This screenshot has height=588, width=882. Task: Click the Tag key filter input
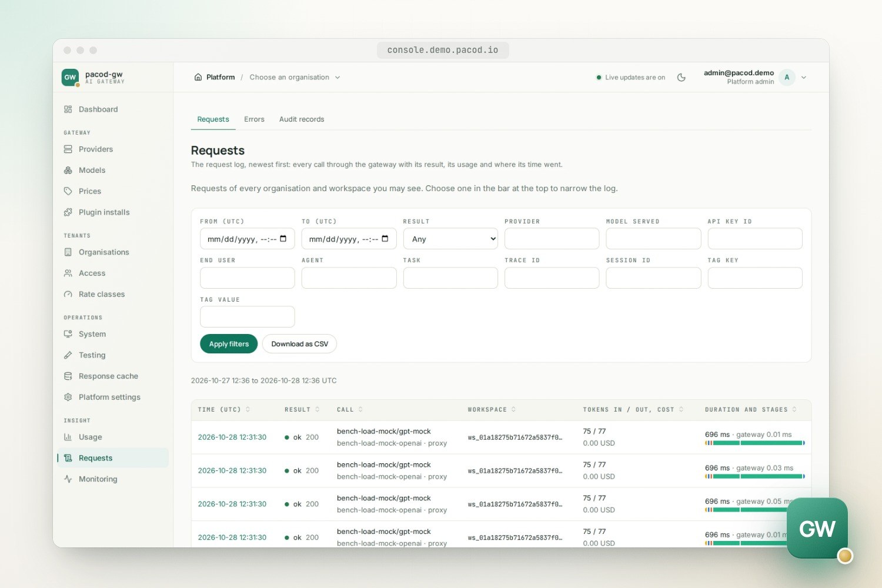click(755, 278)
